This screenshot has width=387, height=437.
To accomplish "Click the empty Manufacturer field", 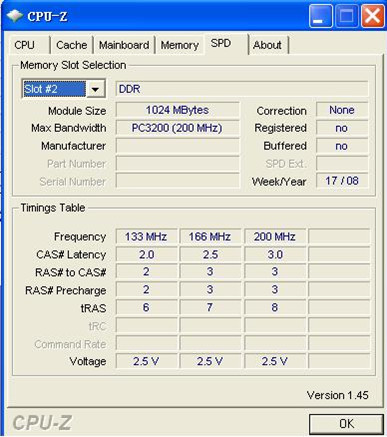I will [x=177, y=146].
